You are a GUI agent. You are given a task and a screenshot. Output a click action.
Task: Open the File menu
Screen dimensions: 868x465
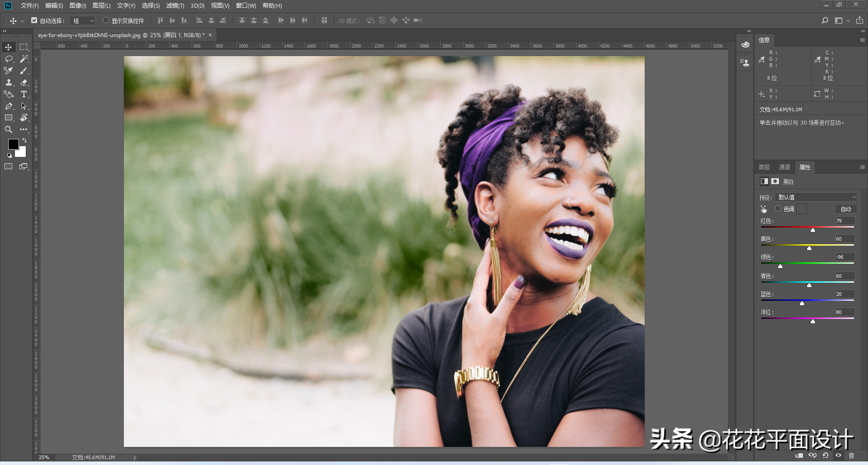click(x=29, y=5)
